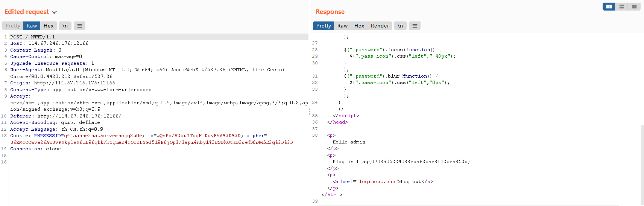644x206 pixels.
Task: Click the Accept-Encoding header line
Action: [55, 122]
